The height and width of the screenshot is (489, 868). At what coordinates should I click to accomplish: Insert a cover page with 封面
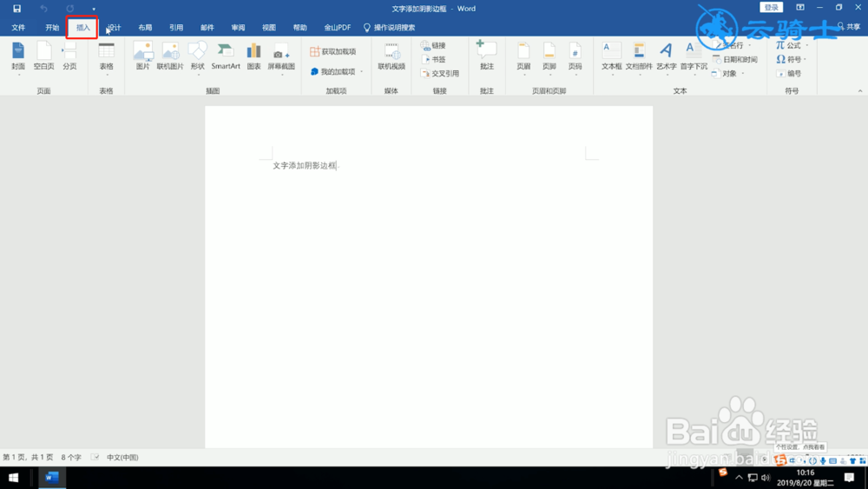coord(18,56)
